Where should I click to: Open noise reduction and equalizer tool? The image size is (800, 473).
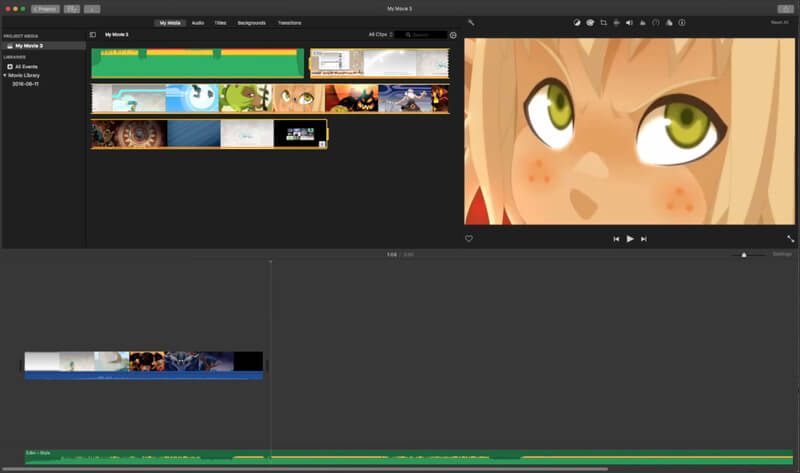642,22
